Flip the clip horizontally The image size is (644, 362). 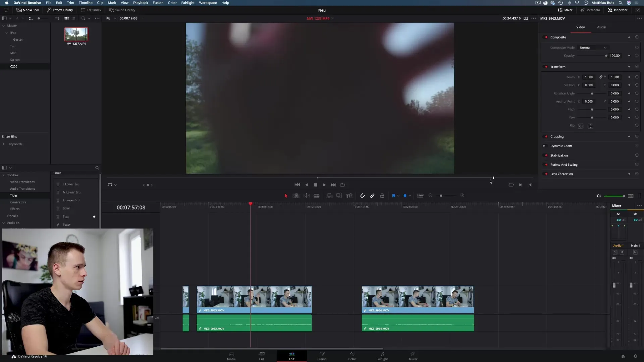(581, 126)
